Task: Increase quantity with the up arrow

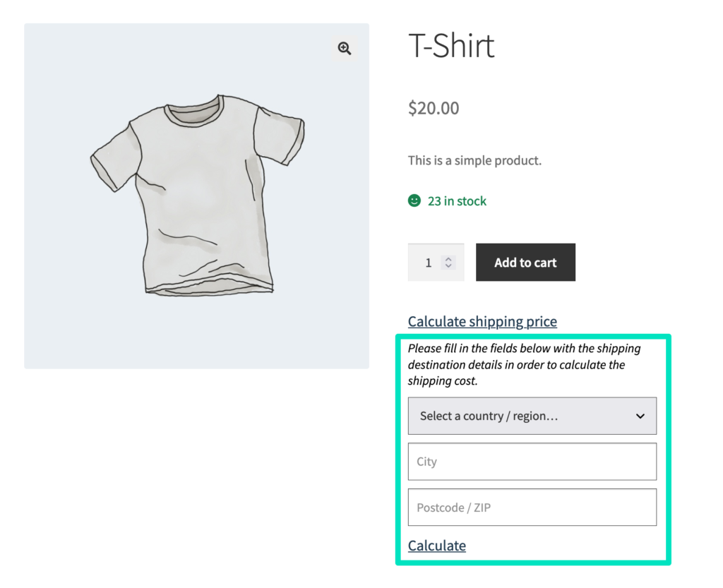Action: 448,258
